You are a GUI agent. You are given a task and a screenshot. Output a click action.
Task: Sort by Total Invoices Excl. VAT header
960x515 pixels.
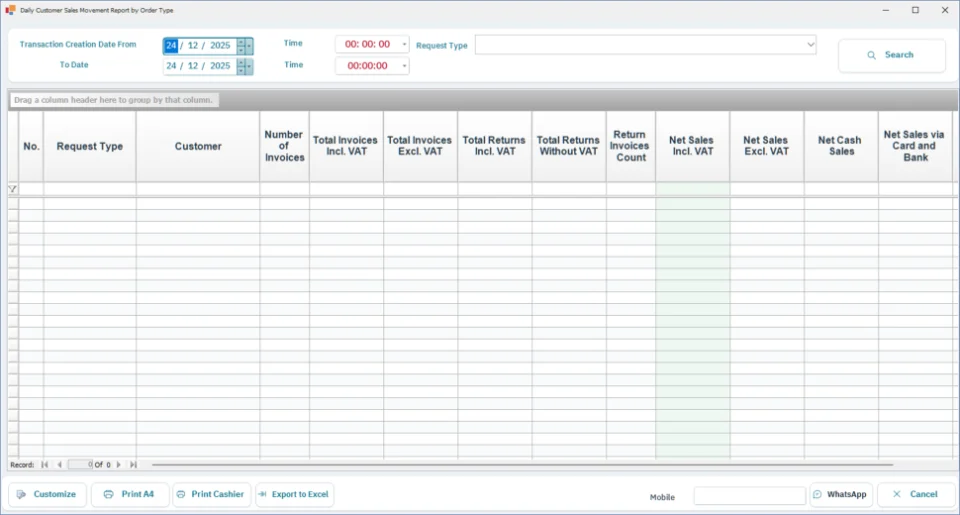pyautogui.click(x=420, y=146)
